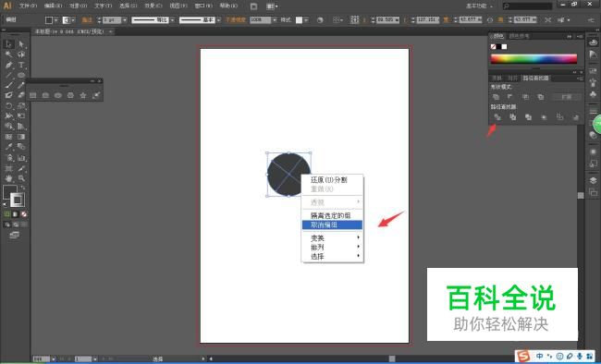Toggle the Stroke color box in toolbox
The width and height of the screenshot is (601, 364).
pos(18,200)
